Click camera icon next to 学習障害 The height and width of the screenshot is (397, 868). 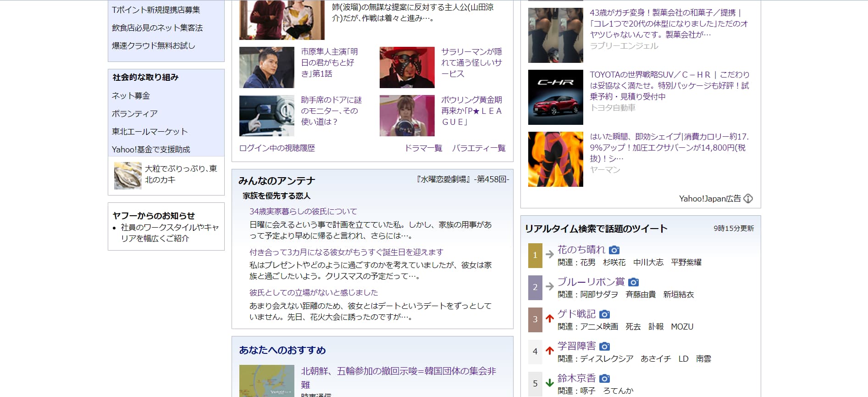coord(605,347)
